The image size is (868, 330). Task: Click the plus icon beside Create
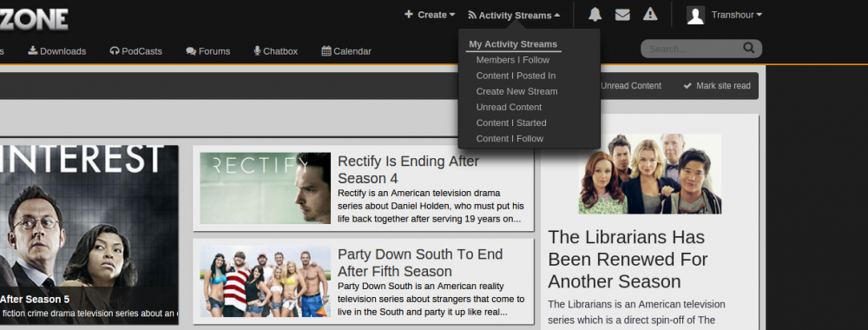[x=409, y=15]
